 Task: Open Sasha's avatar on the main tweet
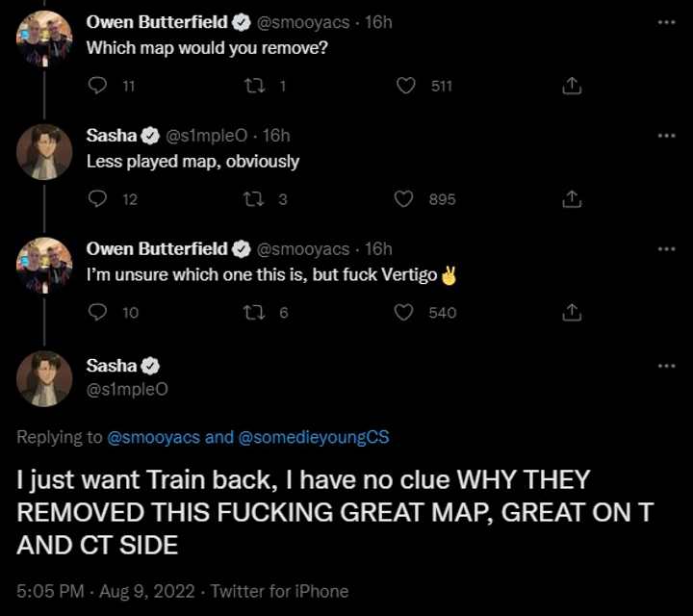click(44, 377)
